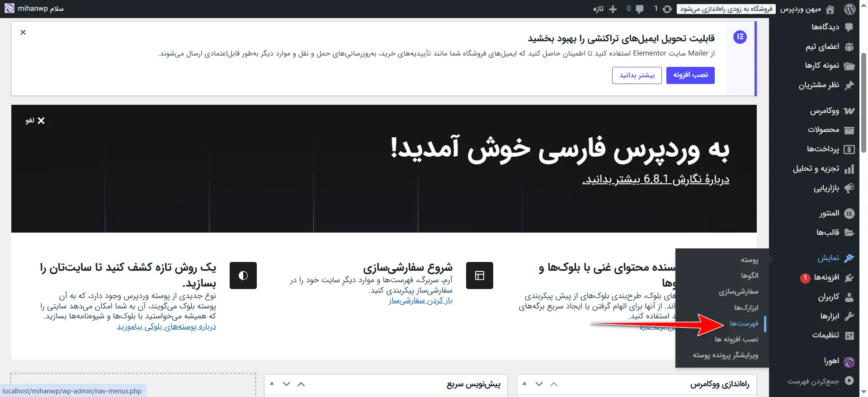Click the کاربران user icon

849,297
